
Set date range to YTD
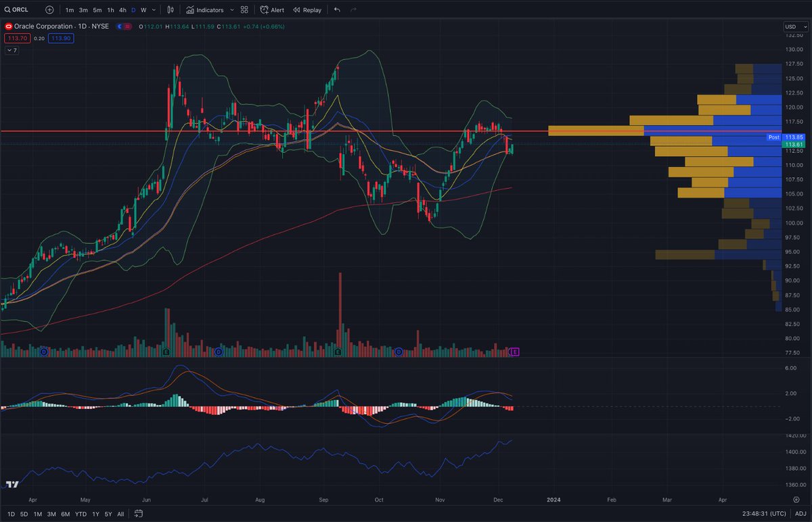[81, 514]
